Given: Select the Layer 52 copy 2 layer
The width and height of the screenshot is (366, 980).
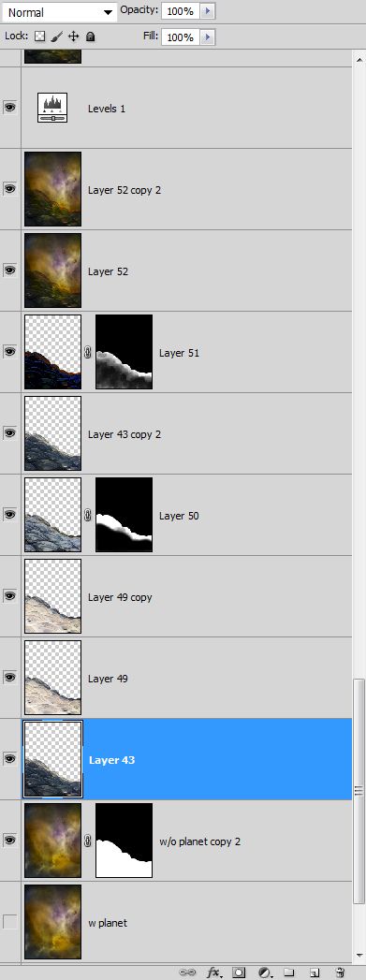Looking at the screenshot, I should click(187, 189).
